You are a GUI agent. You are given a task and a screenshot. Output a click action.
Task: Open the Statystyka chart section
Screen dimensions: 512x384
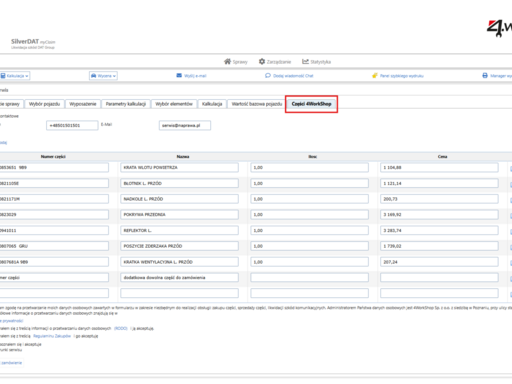[316, 62]
